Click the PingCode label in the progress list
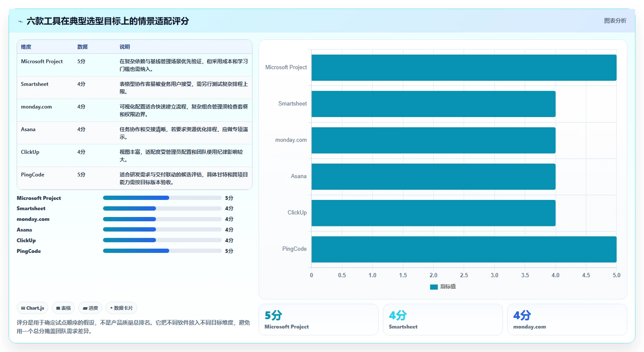This screenshot has height=352, width=644. point(29,251)
